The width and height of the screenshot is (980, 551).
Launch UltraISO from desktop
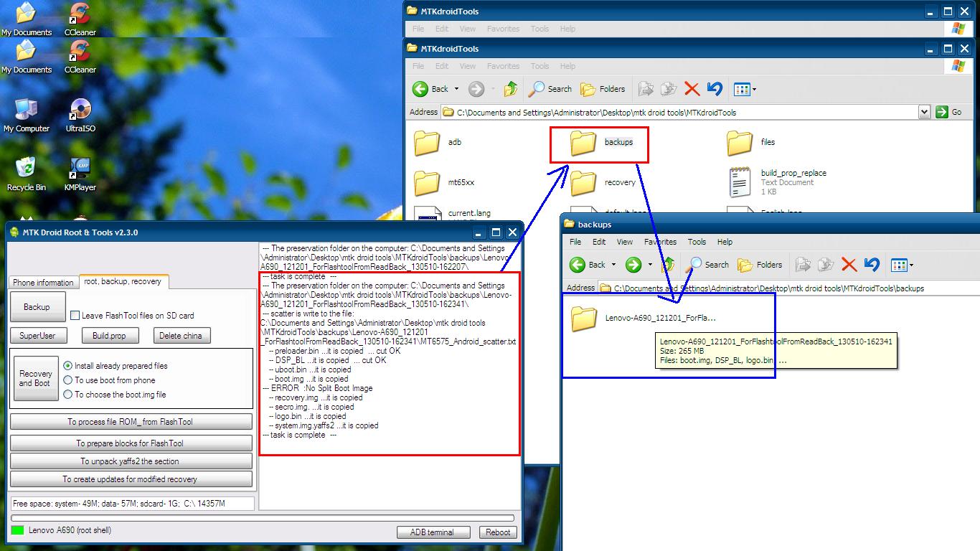pyautogui.click(x=80, y=116)
